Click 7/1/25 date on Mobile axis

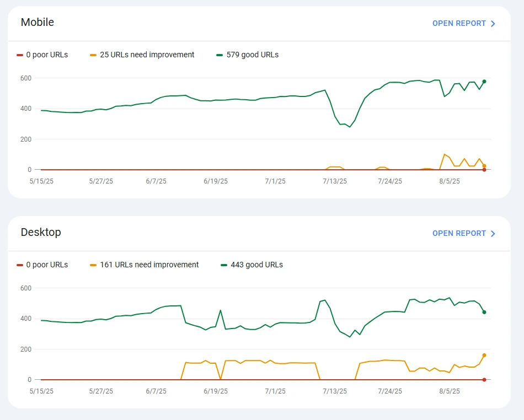point(275,181)
